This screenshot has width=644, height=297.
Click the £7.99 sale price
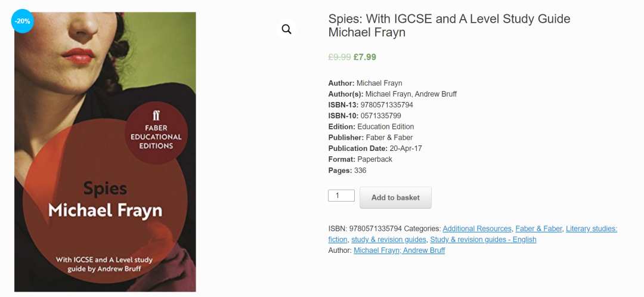tap(365, 57)
